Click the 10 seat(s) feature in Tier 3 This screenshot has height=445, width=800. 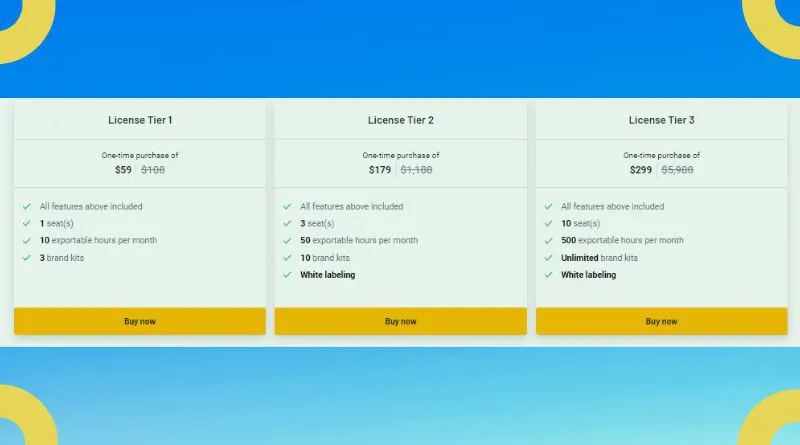point(580,224)
